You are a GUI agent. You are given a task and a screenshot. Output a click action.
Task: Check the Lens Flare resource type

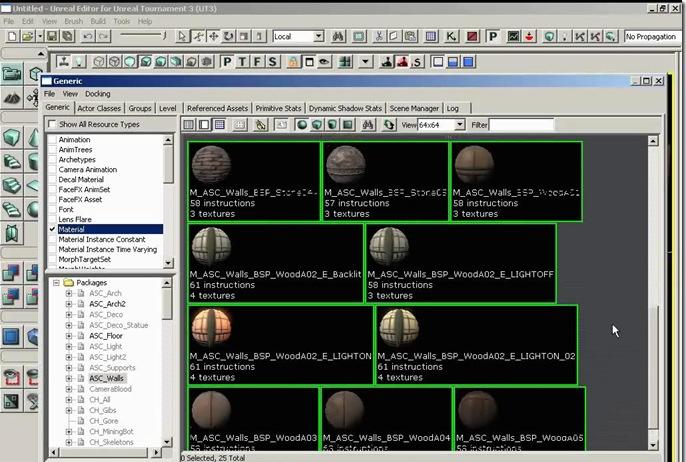pyautogui.click(x=52, y=219)
